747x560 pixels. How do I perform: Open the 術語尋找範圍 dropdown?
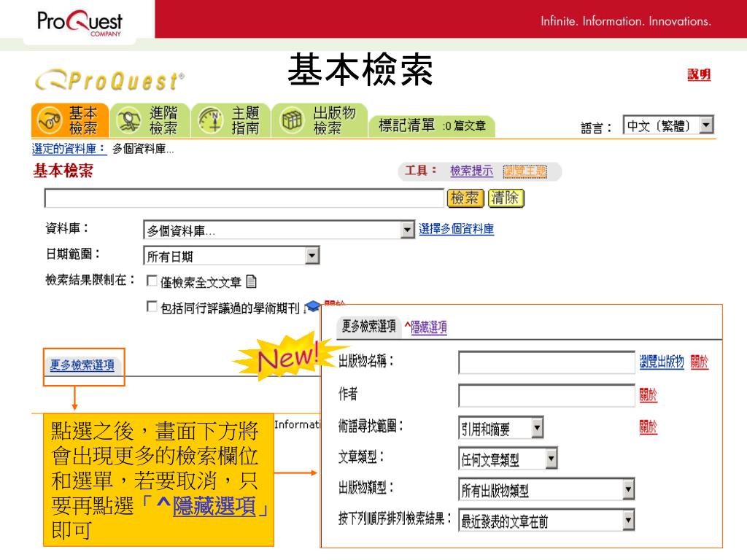(500, 427)
